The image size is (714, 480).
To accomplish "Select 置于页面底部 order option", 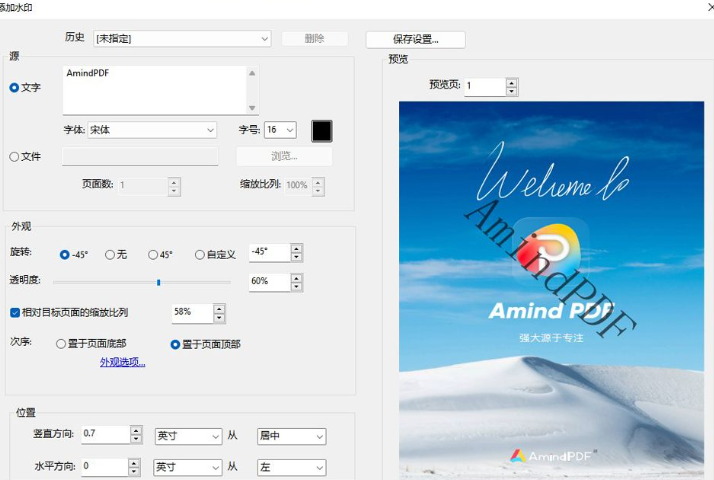I will click(x=61, y=344).
